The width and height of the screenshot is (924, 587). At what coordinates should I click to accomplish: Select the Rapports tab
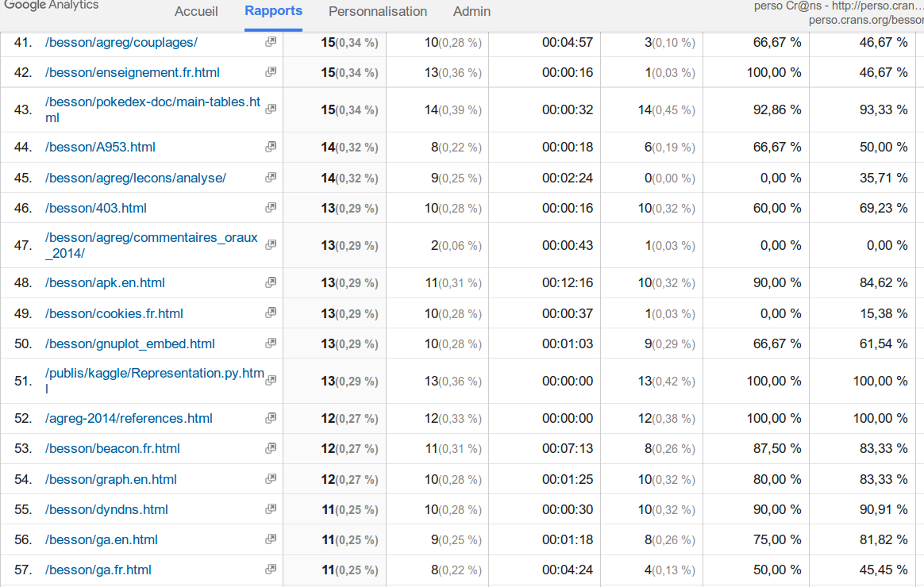[x=273, y=11]
